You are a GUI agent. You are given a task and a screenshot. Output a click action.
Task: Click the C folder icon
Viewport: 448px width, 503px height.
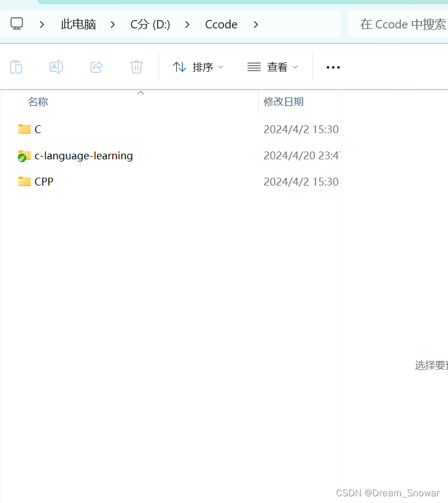pos(25,129)
